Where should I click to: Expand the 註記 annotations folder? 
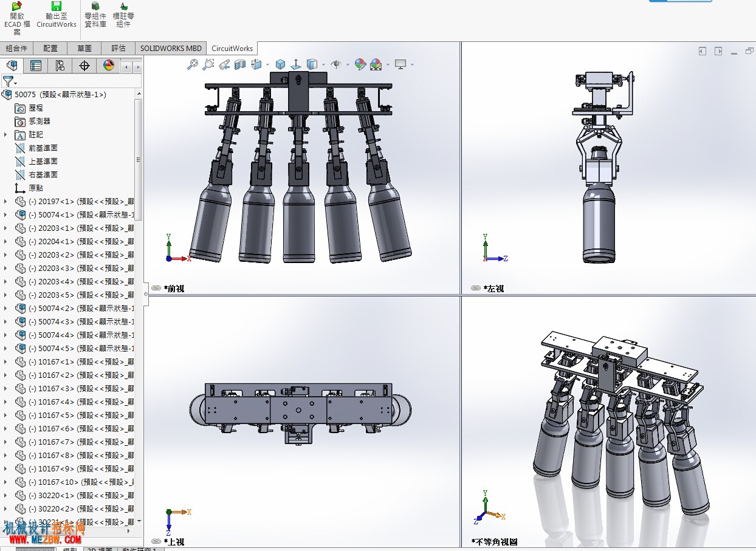click(x=5, y=135)
